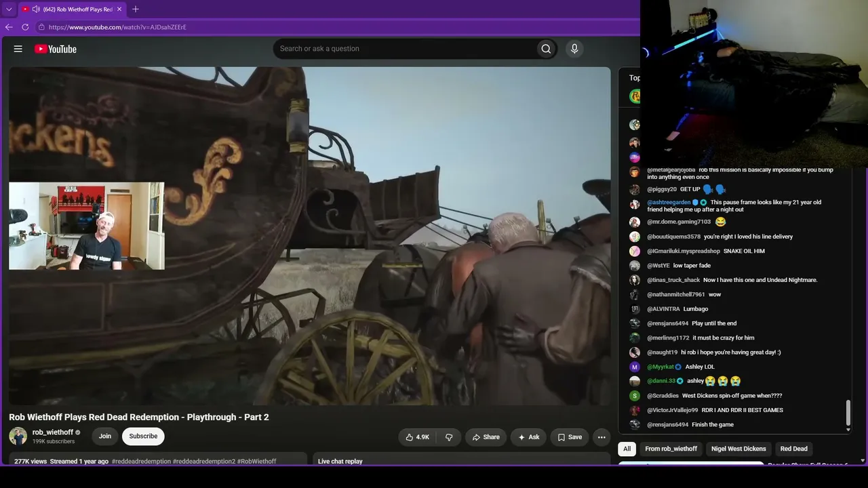The image size is (868, 488).
Task: Focus the 'Search or ask a question' box
Action: coord(404,49)
